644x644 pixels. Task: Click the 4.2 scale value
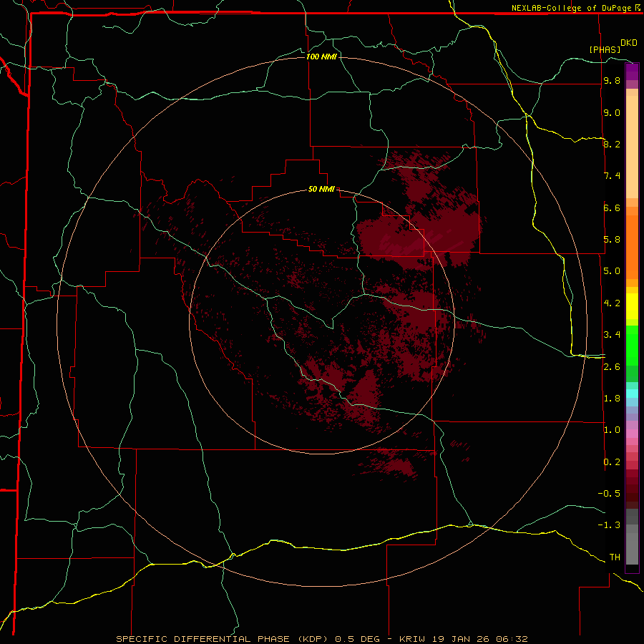pyautogui.click(x=612, y=303)
